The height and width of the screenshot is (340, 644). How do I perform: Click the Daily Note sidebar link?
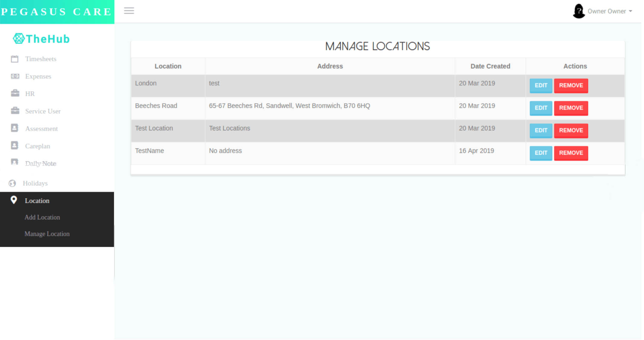click(x=41, y=164)
